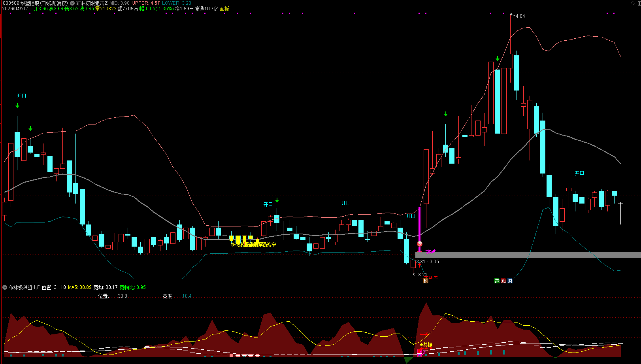
Task: Click the 额7709万 amount text
Action: (128, 9)
